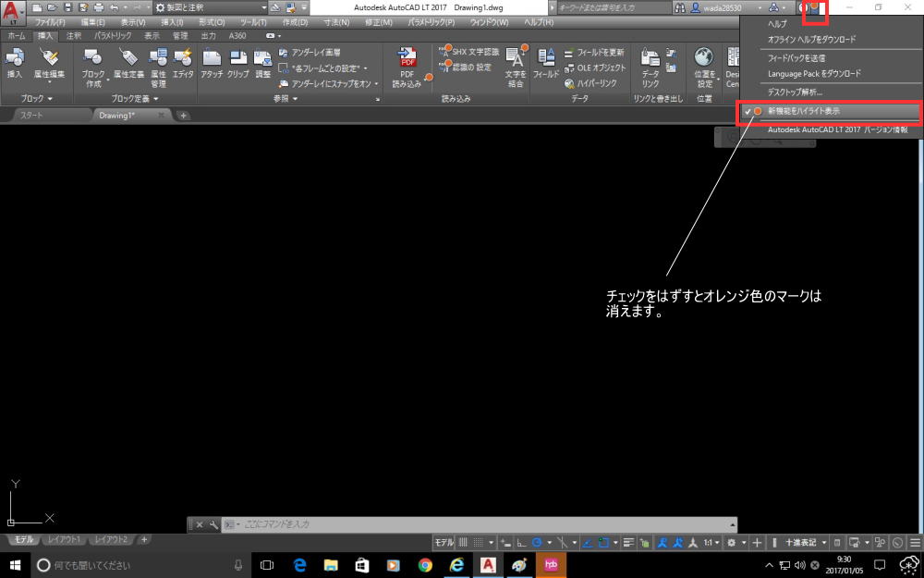Select the SHX文字認識 tool
The height and width of the screenshot is (578, 924).
tap(469, 52)
